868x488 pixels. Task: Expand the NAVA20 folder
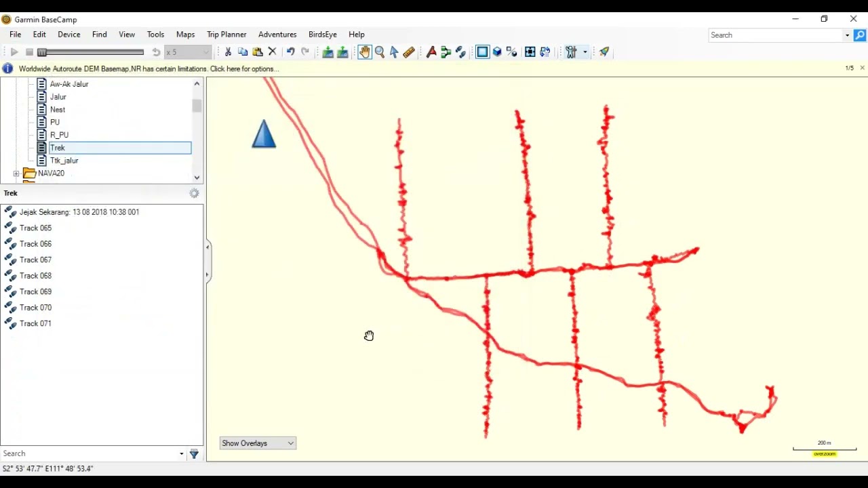coord(16,174)
